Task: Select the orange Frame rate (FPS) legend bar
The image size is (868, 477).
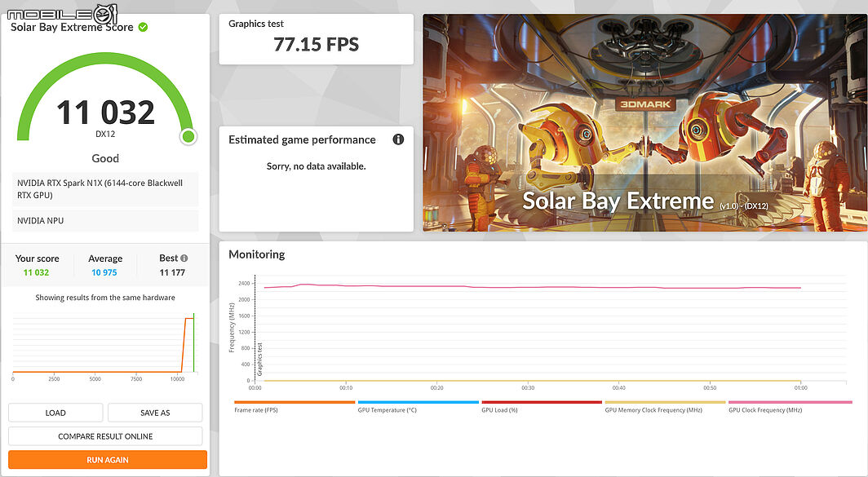Action: [294, 402]
